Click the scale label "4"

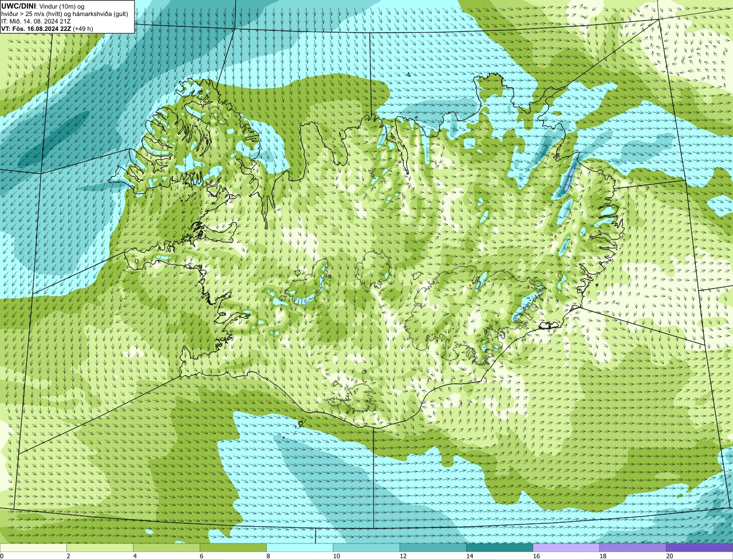(x=135, y=556)
